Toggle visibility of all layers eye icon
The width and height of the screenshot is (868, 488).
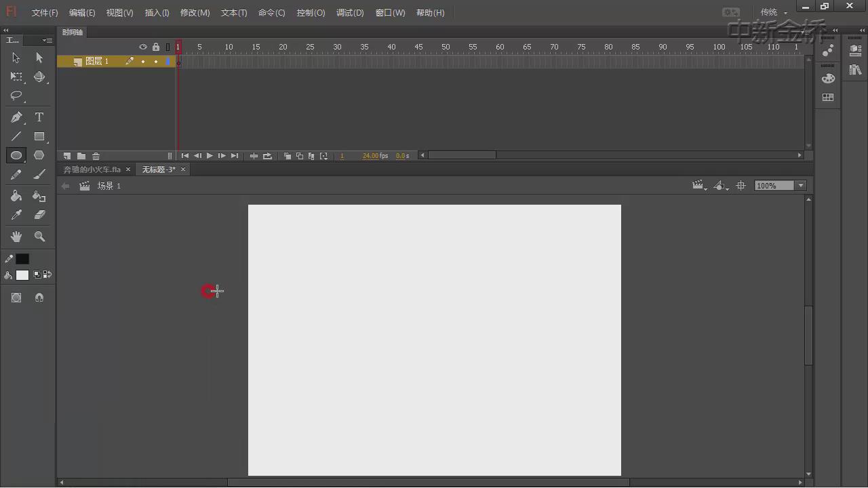[x=143, y=47]
